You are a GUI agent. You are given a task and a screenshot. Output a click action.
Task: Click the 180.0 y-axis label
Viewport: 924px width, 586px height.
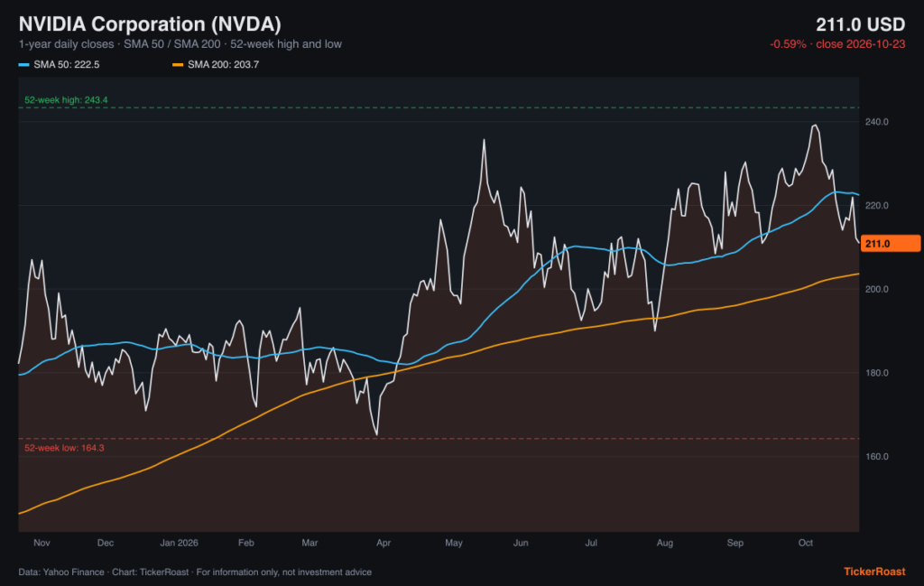877,373
